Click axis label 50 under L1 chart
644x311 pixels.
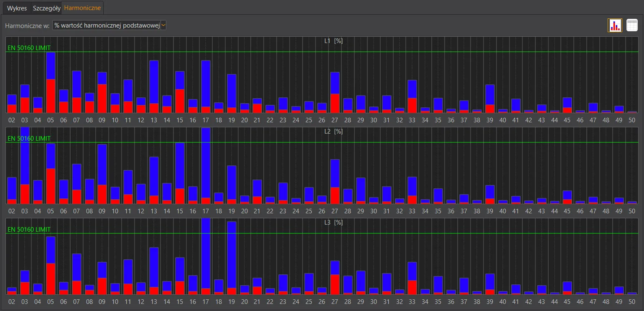point(632,120)
